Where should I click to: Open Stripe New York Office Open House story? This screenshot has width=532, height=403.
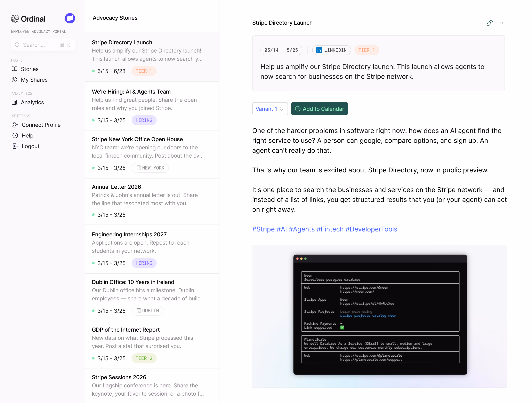coord(152,155)
